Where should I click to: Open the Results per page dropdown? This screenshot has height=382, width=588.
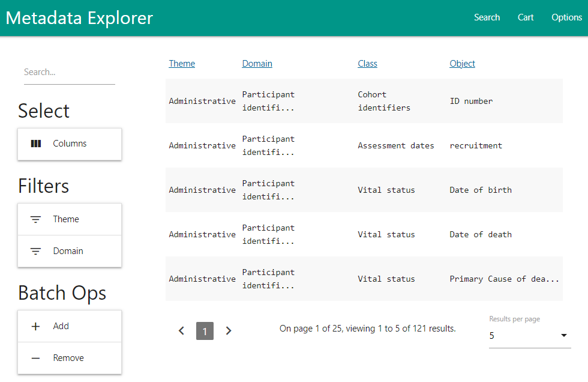tap(529, 336)
